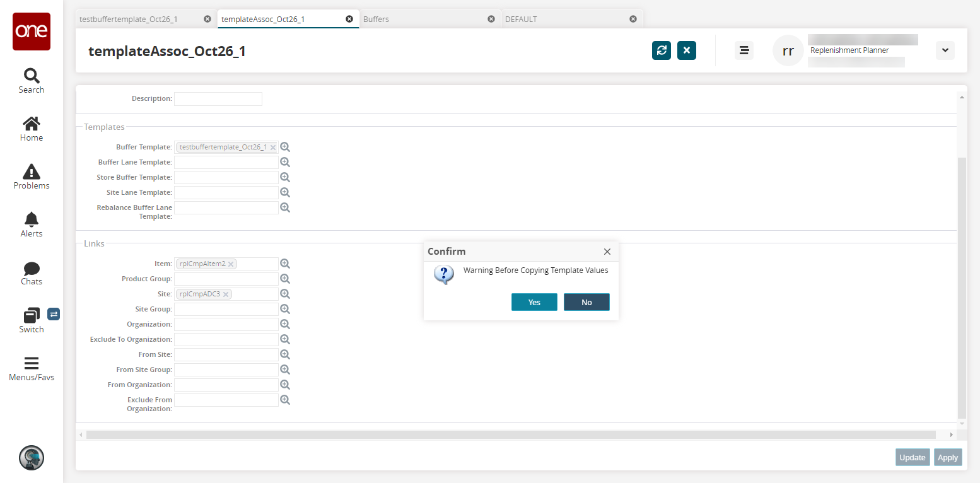Go to Home in sidebar
This screenshot has height=483, width=980.
click(x=32, y=124)
